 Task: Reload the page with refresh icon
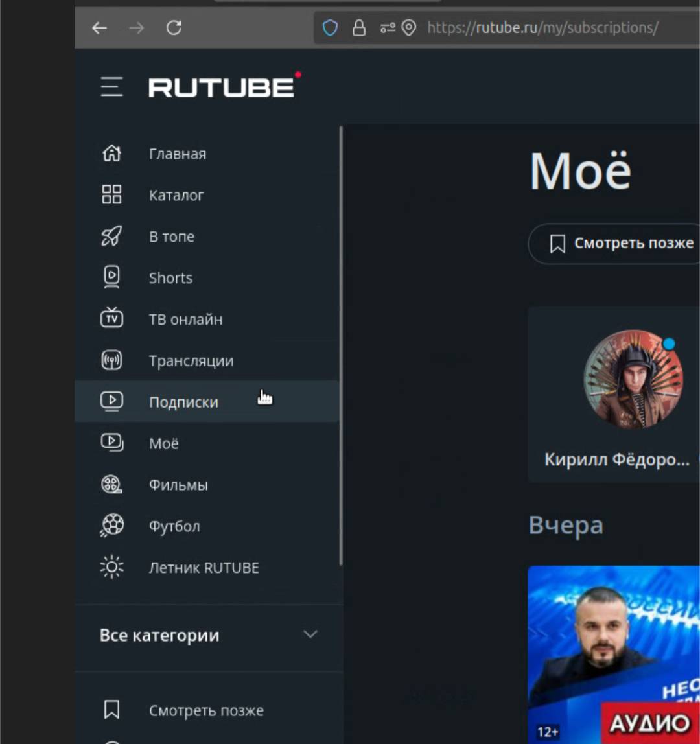pyautogui.click(x=174, y=27)
